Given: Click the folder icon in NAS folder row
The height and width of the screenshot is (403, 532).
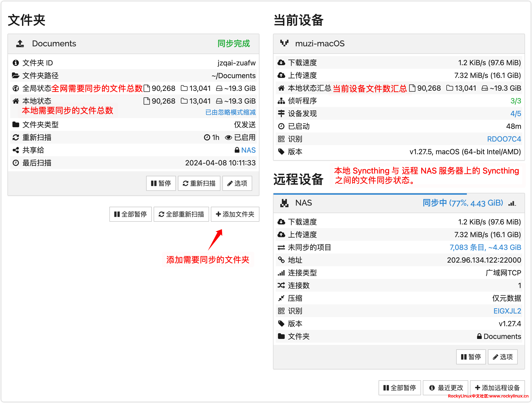Looking at the screenshot, I should (281, 336).
